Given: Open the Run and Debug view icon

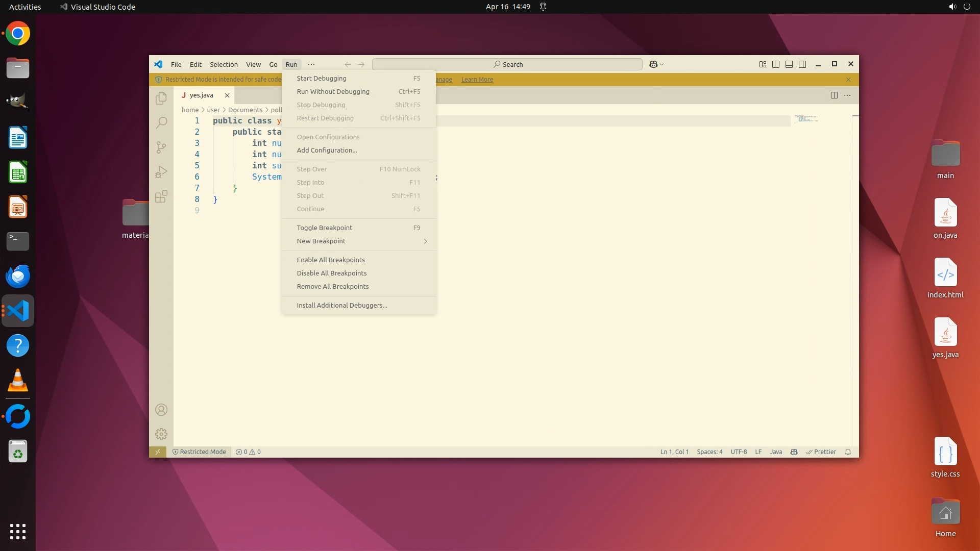Looking at the screenshot, I should point(161,172).
